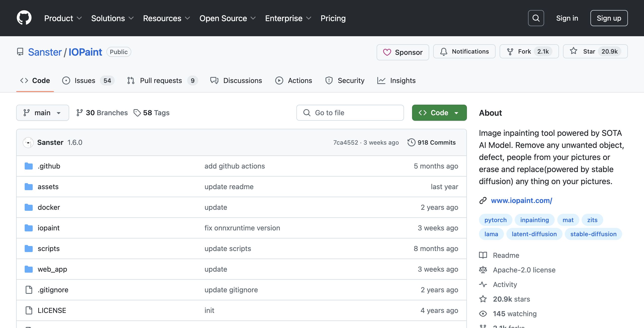This screenshot has width=644, height=328.
Task: Click the assets folder icon
Action: coord(29,187)
